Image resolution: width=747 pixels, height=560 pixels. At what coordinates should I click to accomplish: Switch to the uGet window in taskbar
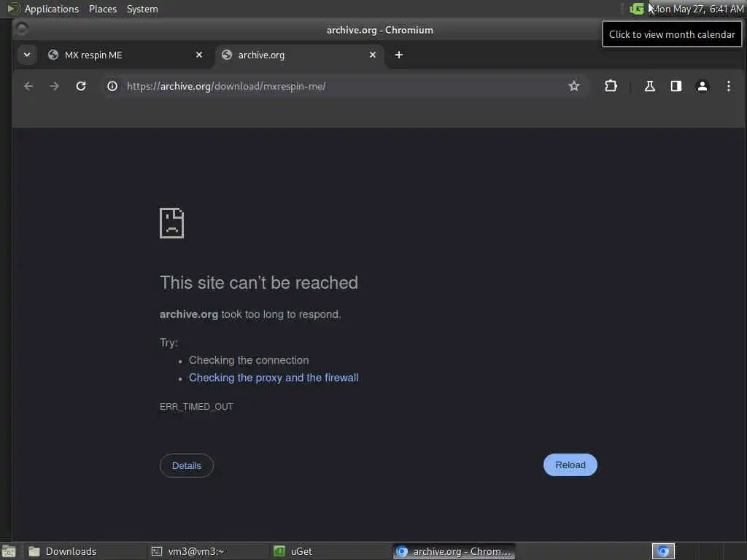click(x=329, y=551)
